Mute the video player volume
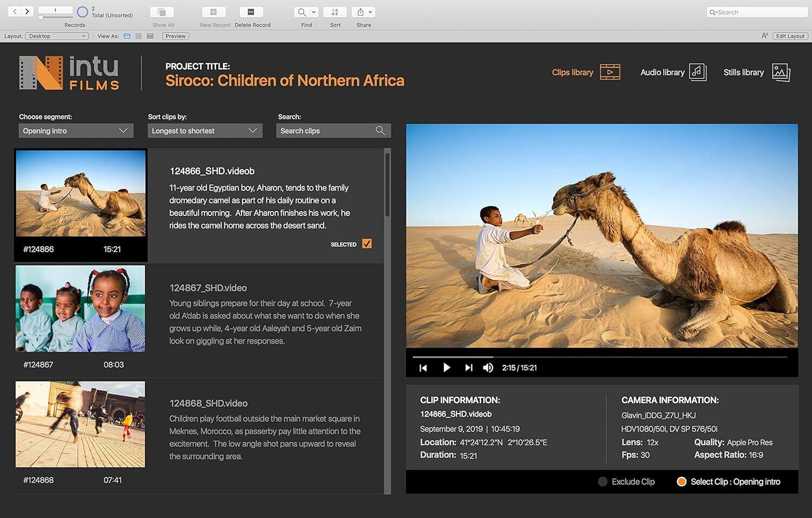 pos(488,368)
